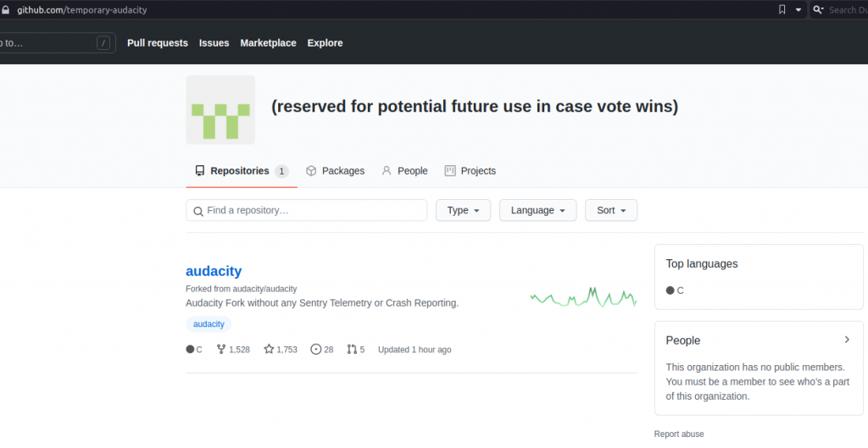Click the audacity topic tag
Viewport: 868px width, 448px height.
[x=209, y=324]
